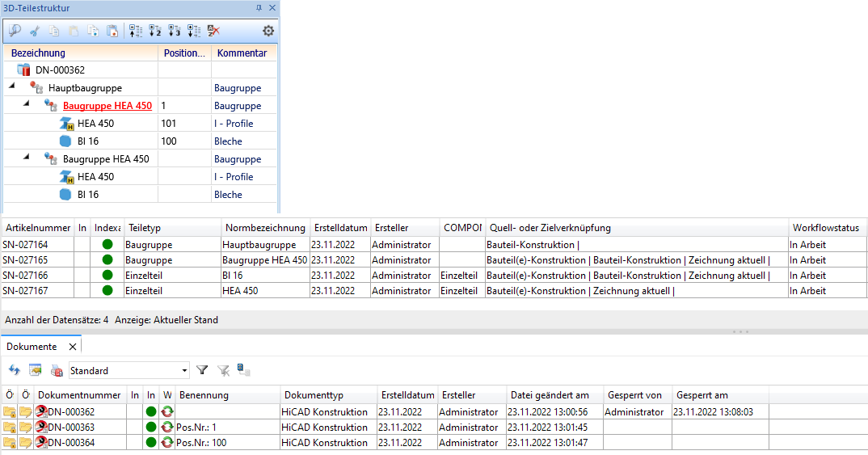This screenshot has height=455, width=868.
Task: Expand structure to level 3 icon
Action: 174,32
